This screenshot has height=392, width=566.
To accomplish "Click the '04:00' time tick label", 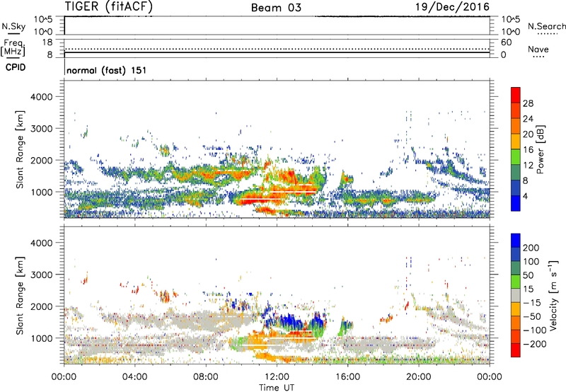I will (134, 377).
